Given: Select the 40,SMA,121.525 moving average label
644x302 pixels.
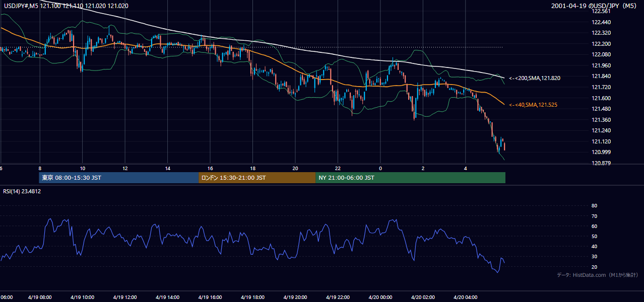Looking at the screenshot, I should pos(533,105).
